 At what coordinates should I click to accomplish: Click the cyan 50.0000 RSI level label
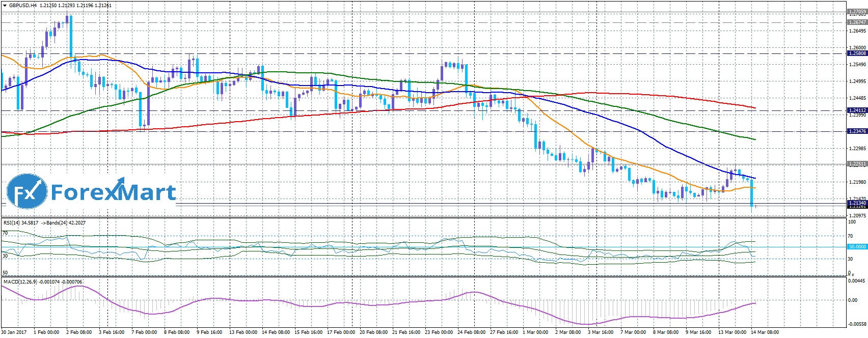tap(856, 247)
